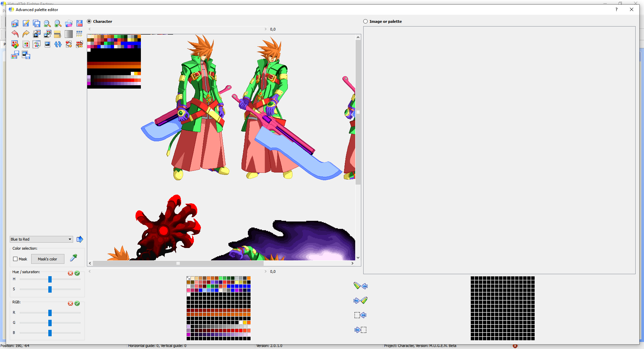Adjust the H hue slider handle

pos(50,279)
